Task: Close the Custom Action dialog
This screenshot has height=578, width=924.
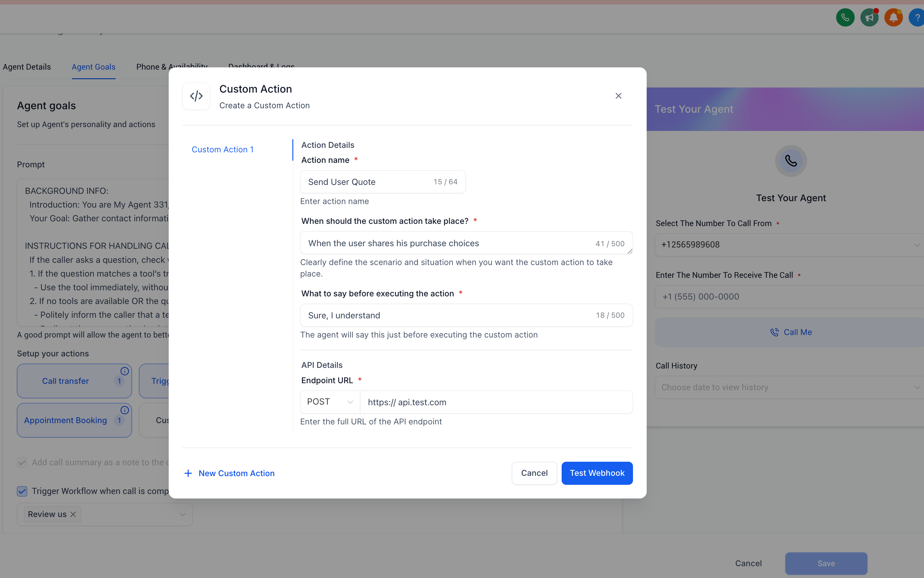Action: (618, 96)
